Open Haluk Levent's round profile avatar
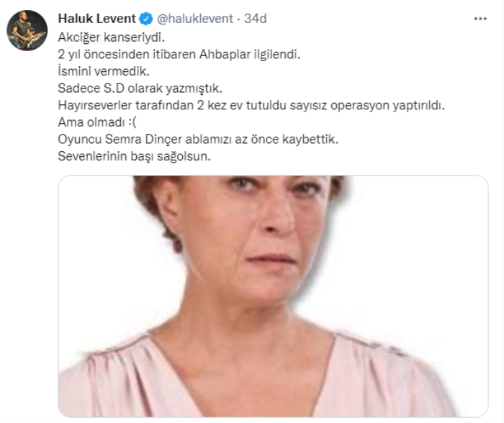Screen dimensions: 504x423 (27, 30)
